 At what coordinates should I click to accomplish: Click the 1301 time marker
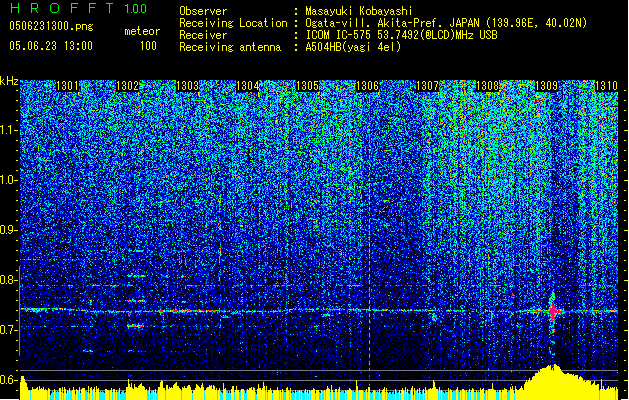point(67,86)
